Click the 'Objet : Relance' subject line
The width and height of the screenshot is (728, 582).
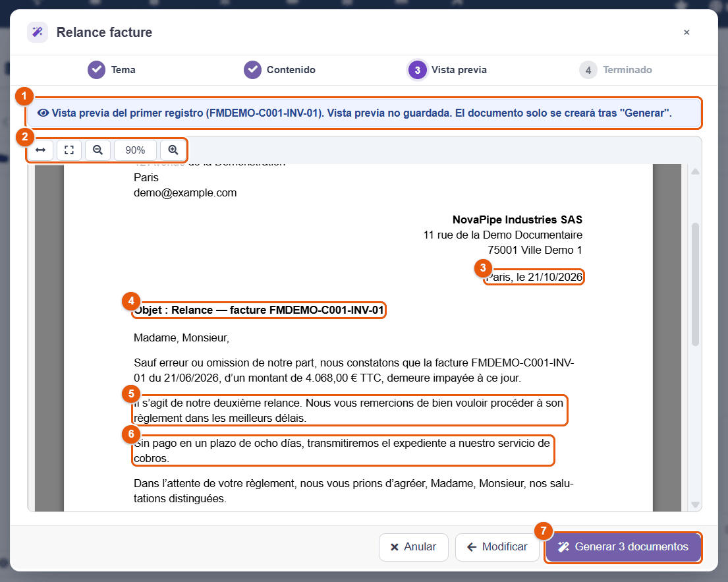pyautogui.click(x=259, y=310)
